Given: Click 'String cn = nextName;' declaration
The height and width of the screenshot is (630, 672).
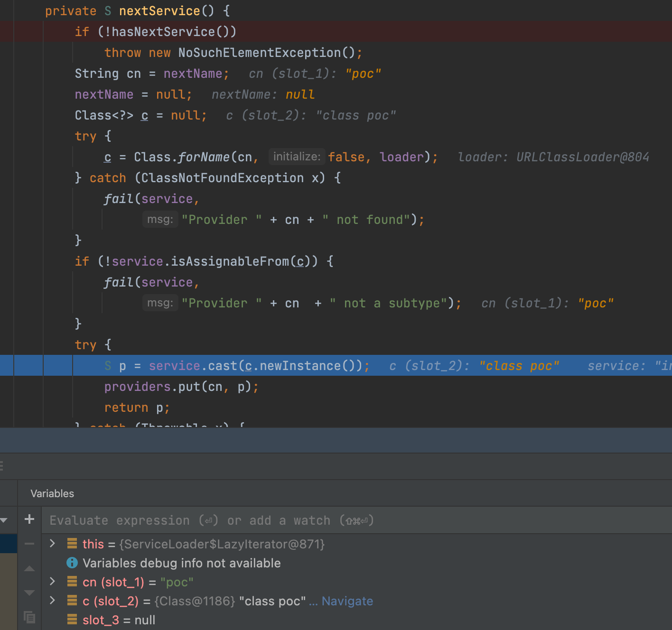Looking at the screenshot, I should (x=152, y=74).
